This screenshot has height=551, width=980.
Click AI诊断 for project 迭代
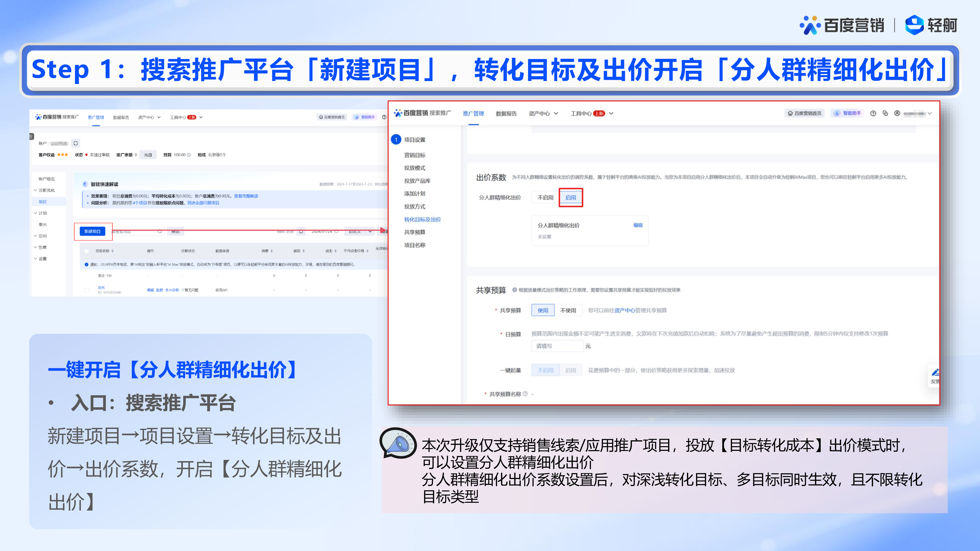pyautogui.click(x=172, y=290)
